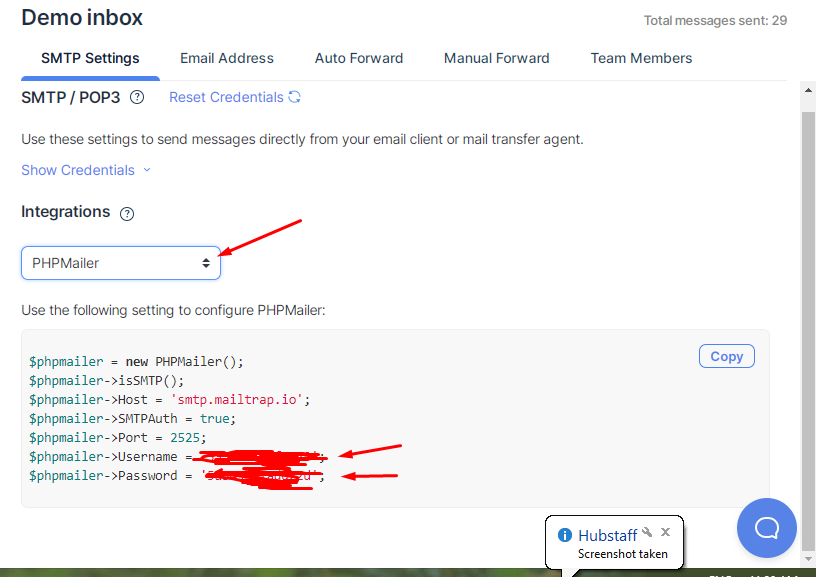Switch to the Email Address tab
This screenshot has width=816, height=577.
pyautogui.click(x=226, y=58)
